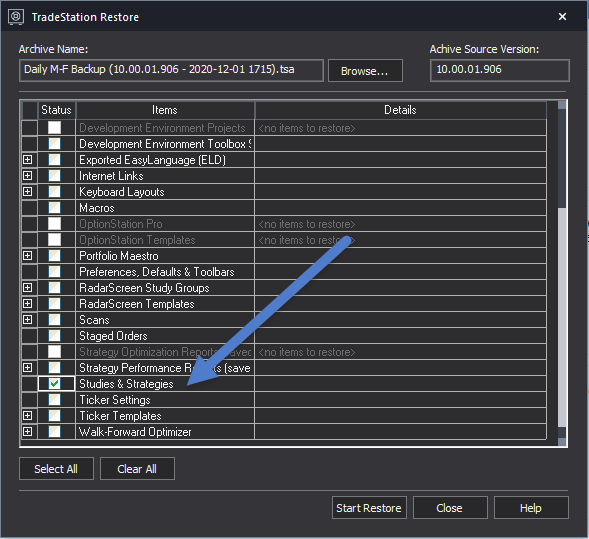Click the Browse... button
Screen dimensions: 589x539
pos(365,71)
